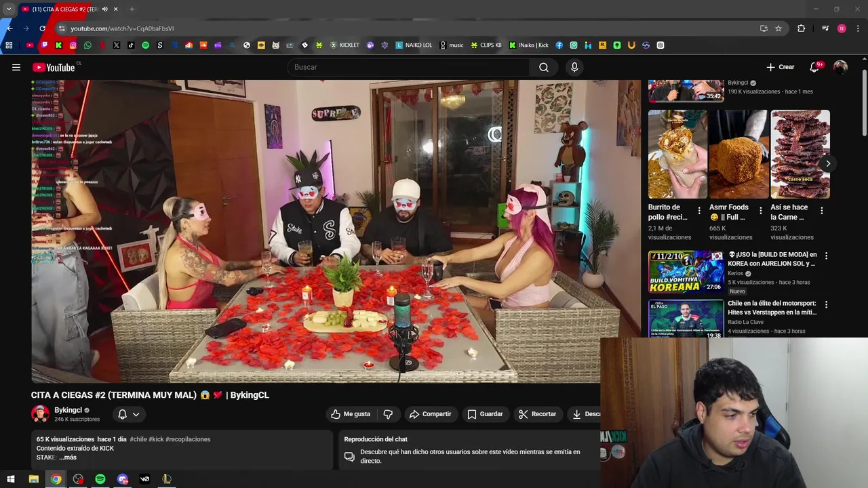Open a new browser tab

click(132, 9)
